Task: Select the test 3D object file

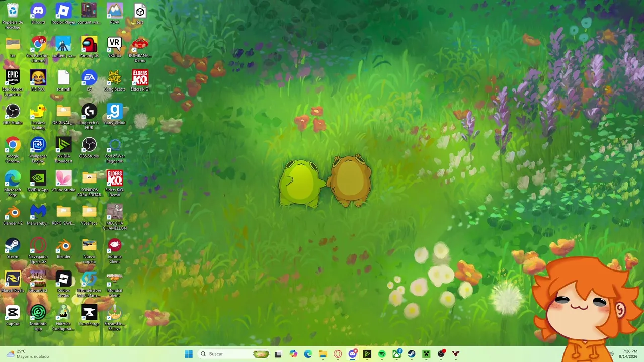Action: click(140, 14)
